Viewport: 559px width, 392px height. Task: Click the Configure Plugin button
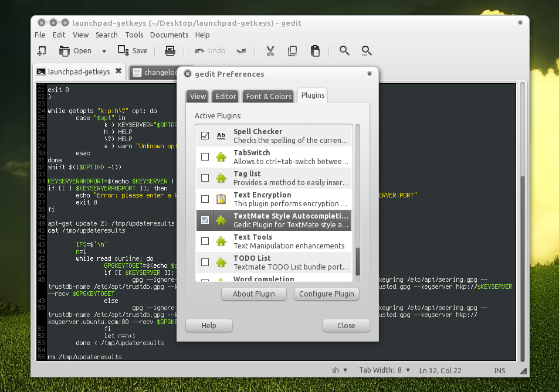click(327, 294)
